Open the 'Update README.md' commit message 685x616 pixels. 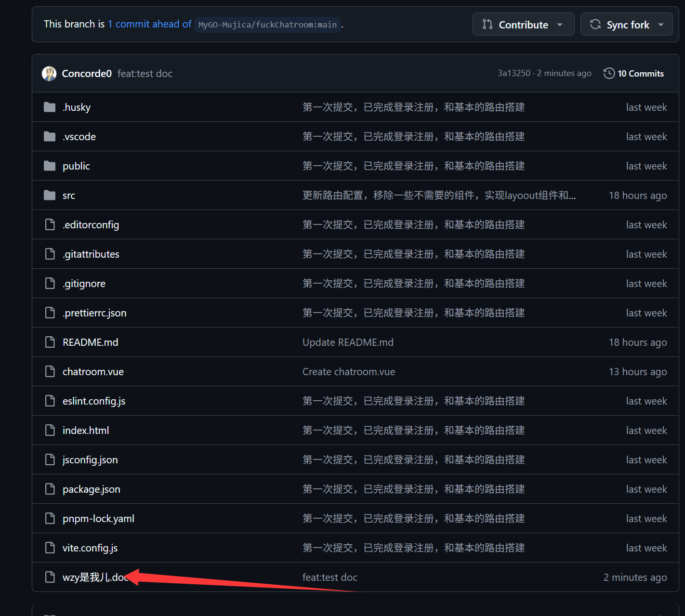coord(348,342)
